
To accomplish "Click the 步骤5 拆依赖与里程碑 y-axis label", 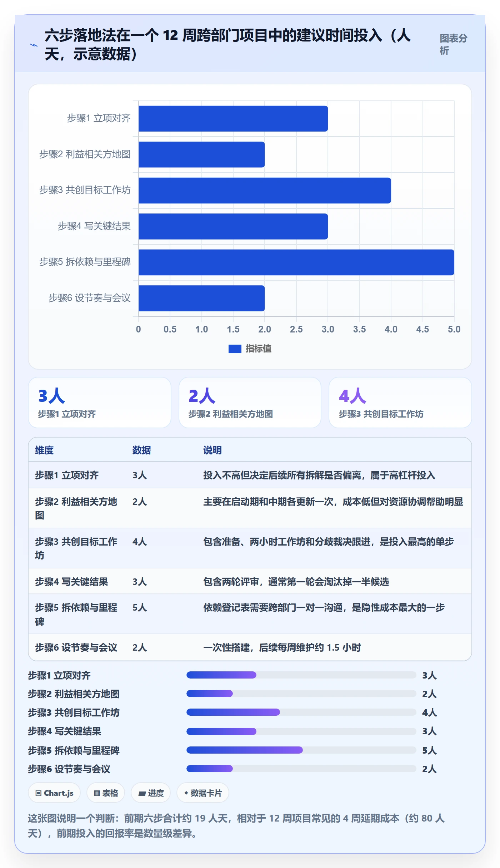I will point(85,262).
